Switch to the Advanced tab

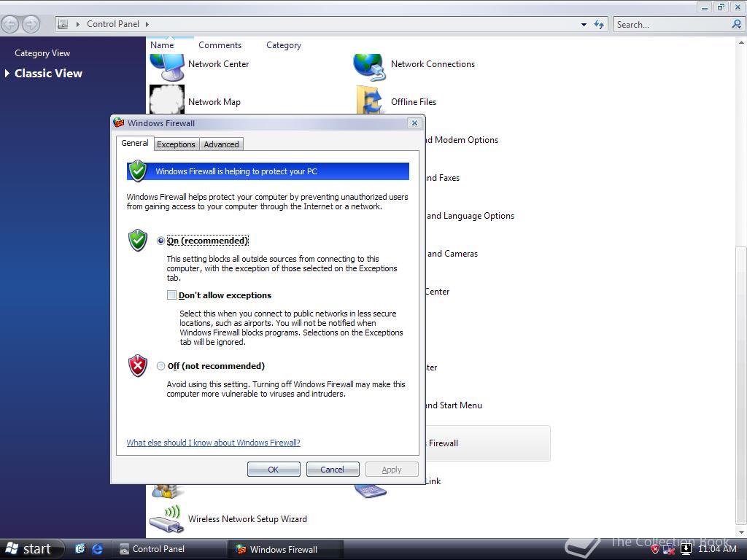221,144
